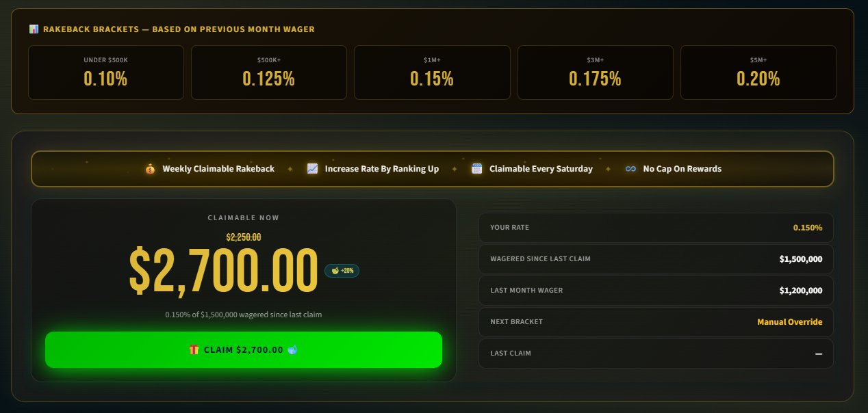The height and width of the screenshot is (413, 868).
Task: Click the bar chart icon beside Rakeback Brackets heading
Action: 33,29
